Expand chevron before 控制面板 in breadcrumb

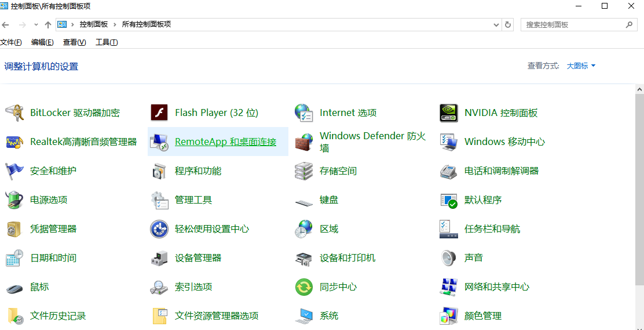[x=73, y=25]
